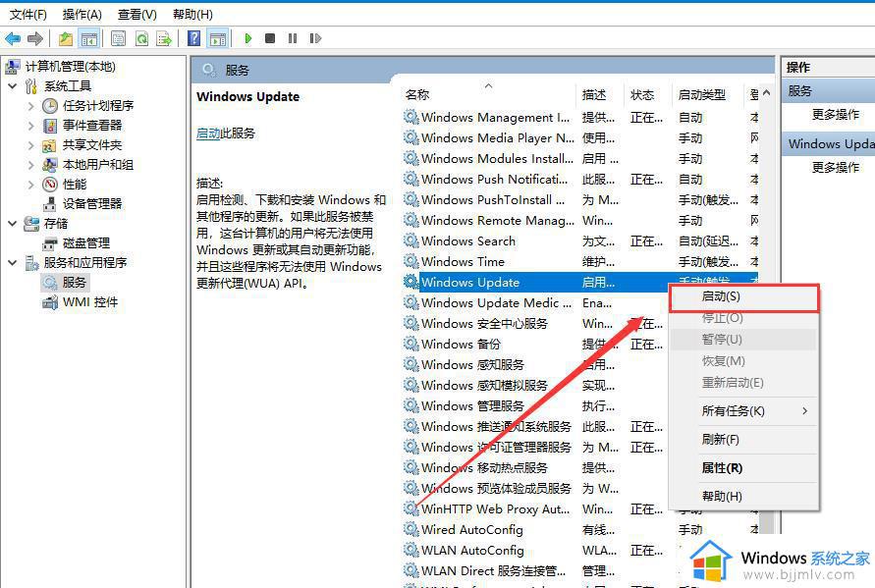Viewport: 875px width, 588px height.
Task: Click the 启动 link to start service
Action: 208,134
